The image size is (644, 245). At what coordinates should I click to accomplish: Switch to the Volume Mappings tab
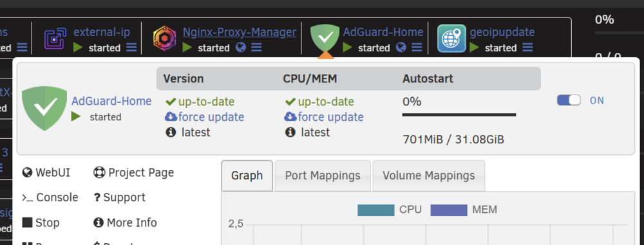coord(429,176)
